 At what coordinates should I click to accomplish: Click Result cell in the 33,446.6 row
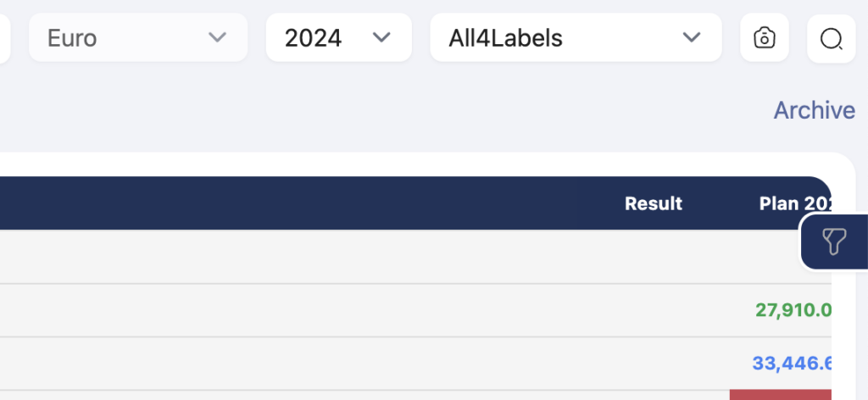point(654,364)
